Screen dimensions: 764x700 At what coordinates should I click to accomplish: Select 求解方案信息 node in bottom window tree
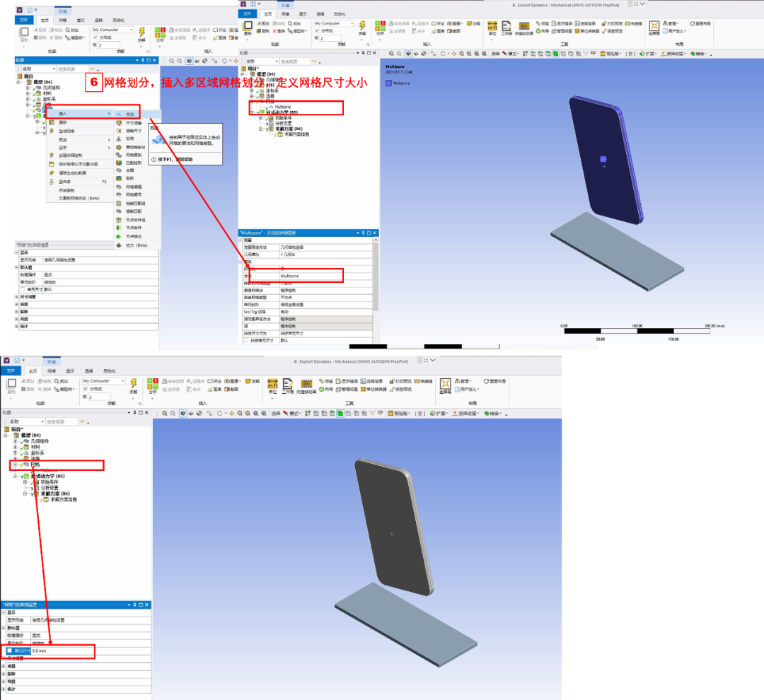pyautogui.click(x=64, y=499)
